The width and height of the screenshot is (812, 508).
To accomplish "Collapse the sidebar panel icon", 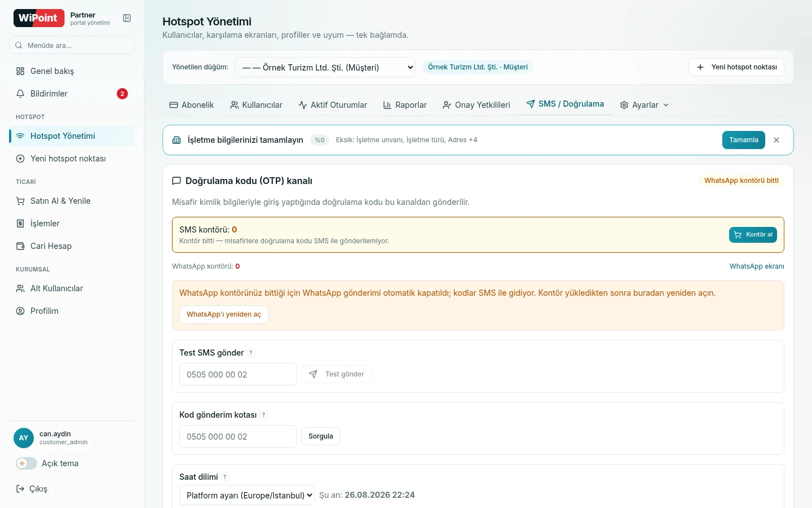I will (x=127, y=18).
